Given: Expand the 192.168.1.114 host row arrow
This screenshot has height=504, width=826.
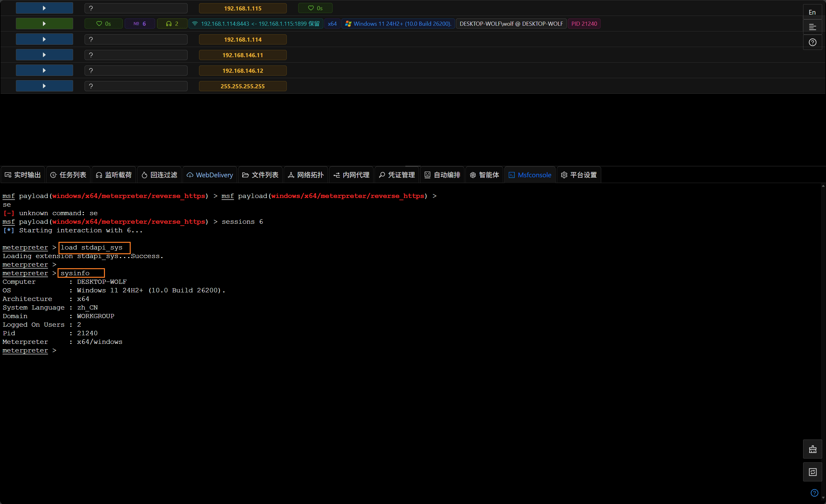Looking at the screenshot, I should coord(44,39).
